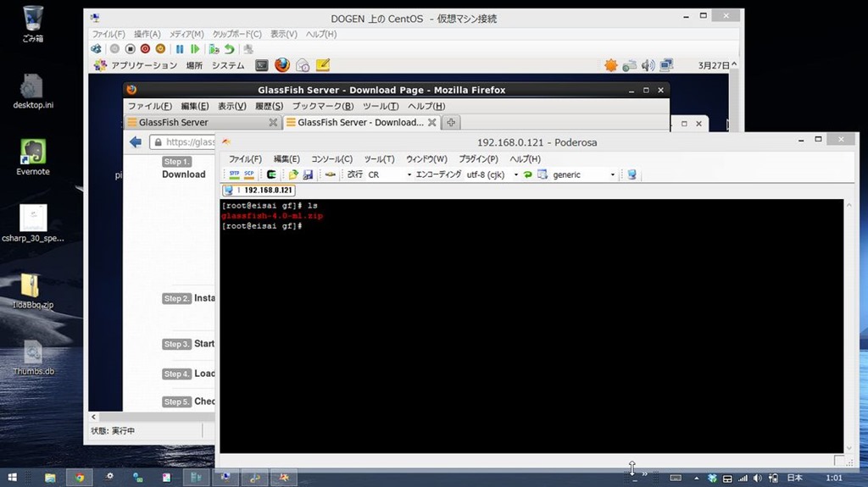Screen dimensions: 868x487
Task: Click the Chrome icon on the taskbar
Action: coord(79,478)
